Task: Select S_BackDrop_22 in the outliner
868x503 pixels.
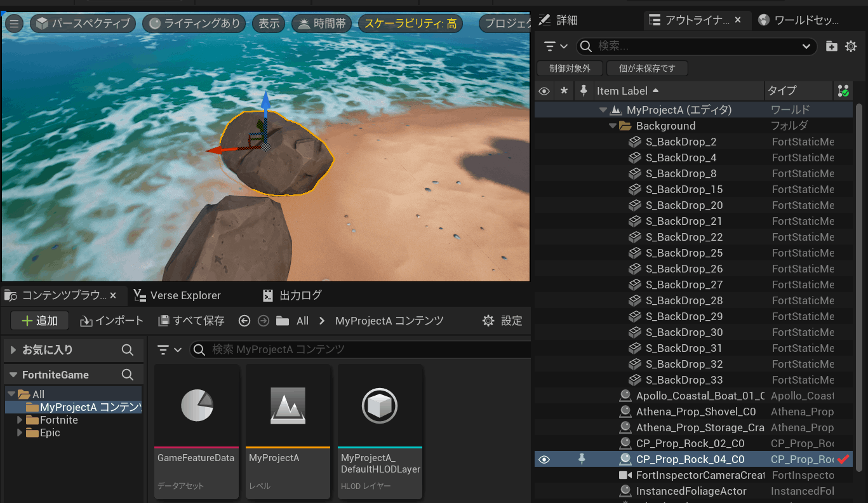Action: click(684, 237)
